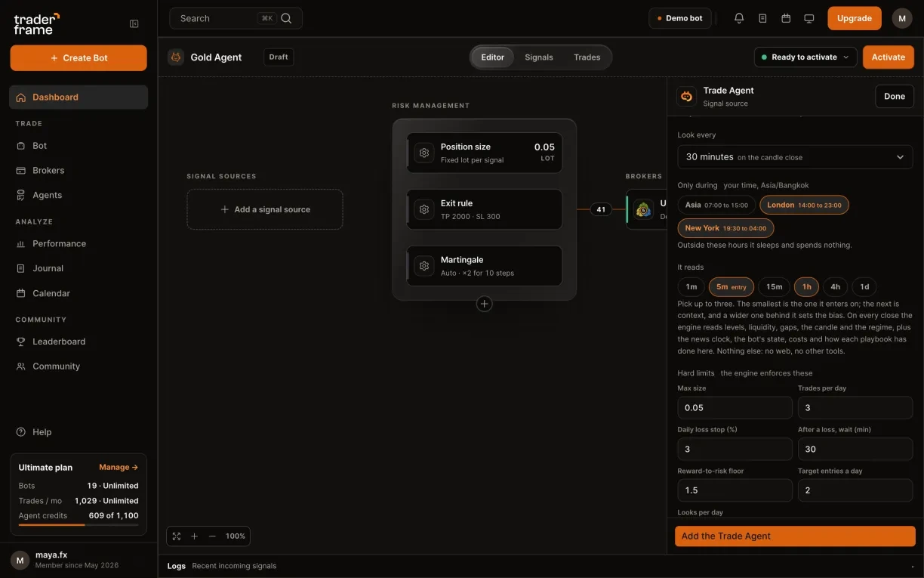
Task: Open the Demo bot selector
Action: point(679,18)
